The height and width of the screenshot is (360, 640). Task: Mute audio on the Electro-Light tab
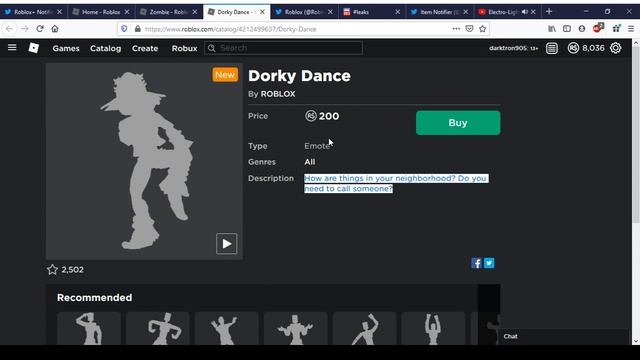click(x=524, y=12)
